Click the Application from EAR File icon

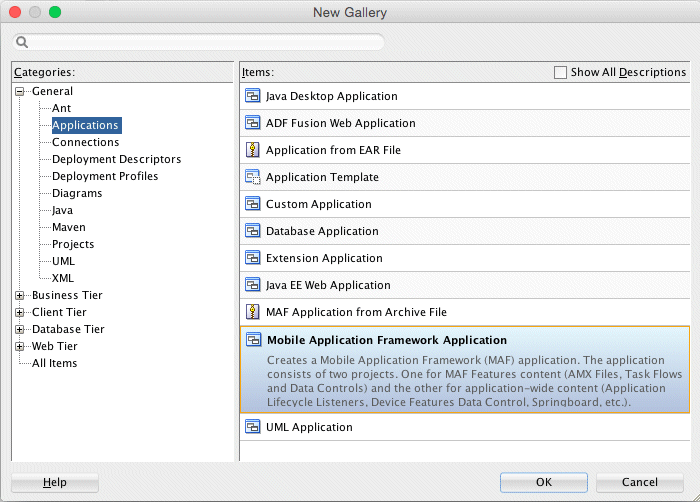tap(253, 151)
